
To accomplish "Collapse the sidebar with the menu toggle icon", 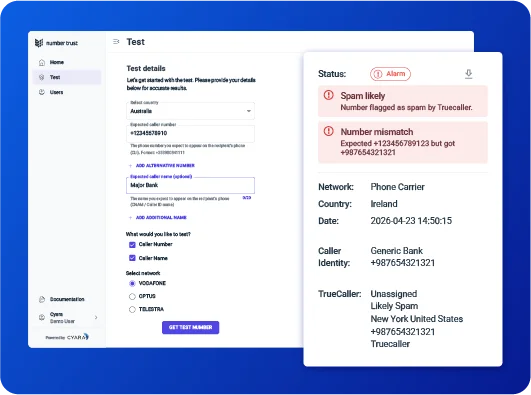I will coord(116,42).
